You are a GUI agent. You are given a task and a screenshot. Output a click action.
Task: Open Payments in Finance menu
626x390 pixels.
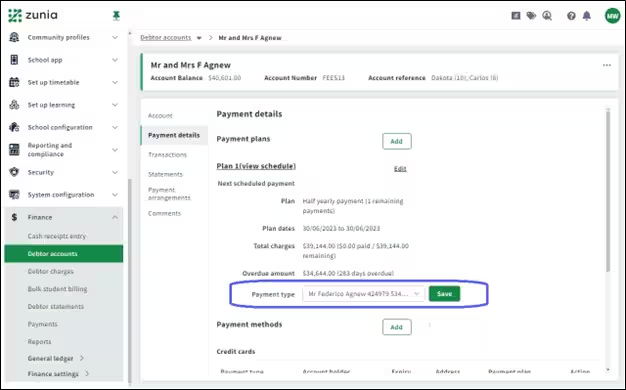point(43,324)
